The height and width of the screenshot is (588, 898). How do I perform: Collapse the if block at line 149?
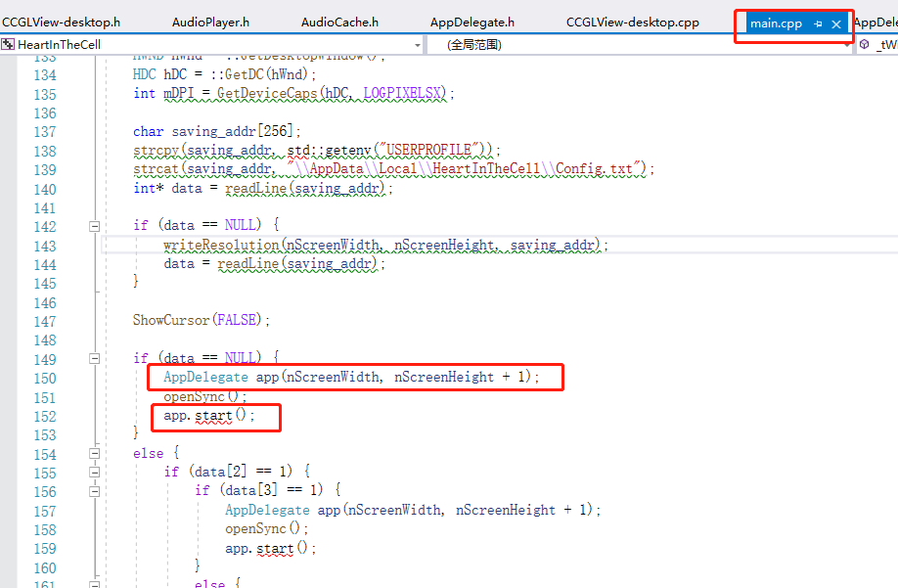[95, 359]
